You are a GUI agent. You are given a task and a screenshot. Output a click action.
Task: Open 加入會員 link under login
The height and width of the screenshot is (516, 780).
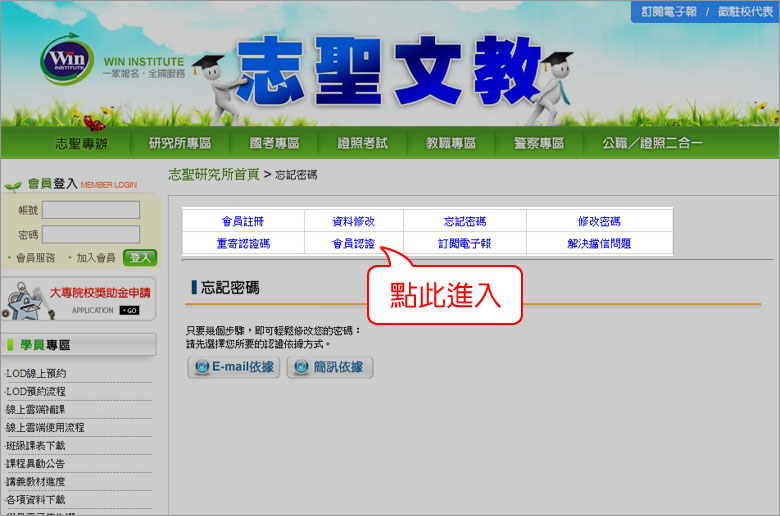[96, 258]
